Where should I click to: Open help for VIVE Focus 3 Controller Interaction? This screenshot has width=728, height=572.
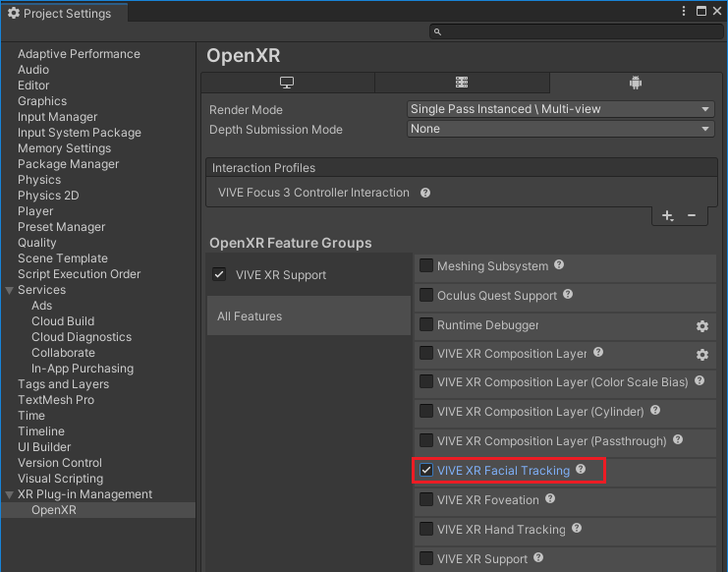425,193
